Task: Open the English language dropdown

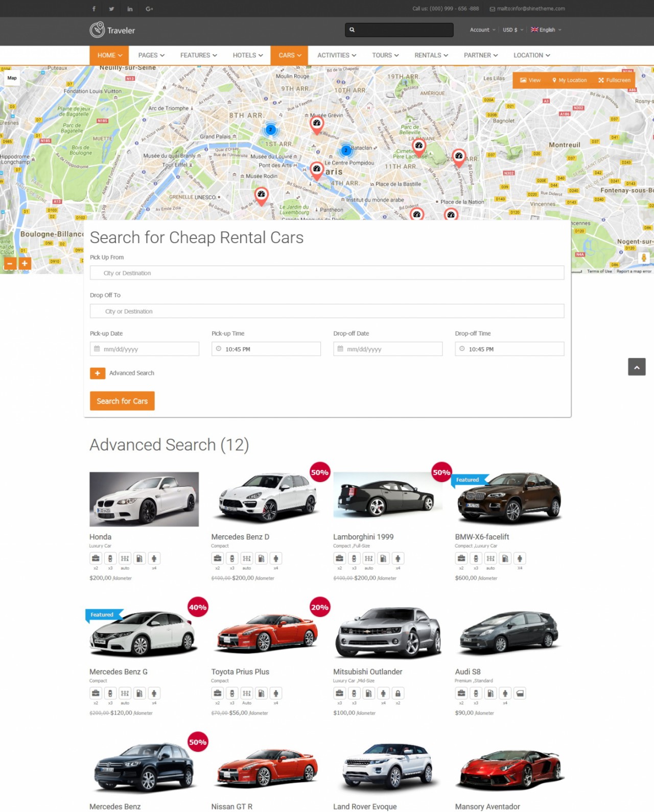Action: (x=546, y=30)
